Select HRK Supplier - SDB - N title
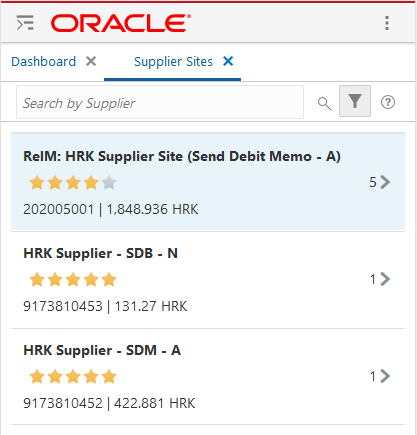The height and width of the screenshot is (435, 417). click(101, 253)
